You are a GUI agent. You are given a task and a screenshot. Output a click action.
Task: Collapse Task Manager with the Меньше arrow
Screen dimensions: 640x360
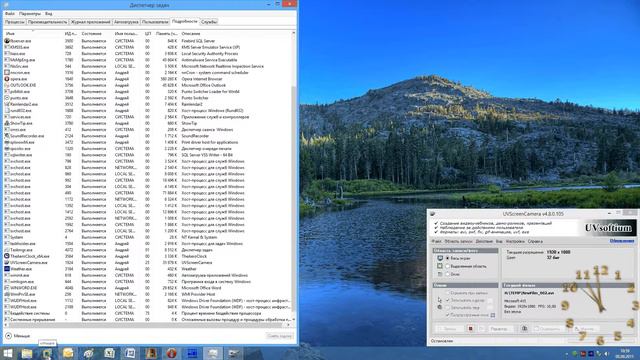point(9,336)
